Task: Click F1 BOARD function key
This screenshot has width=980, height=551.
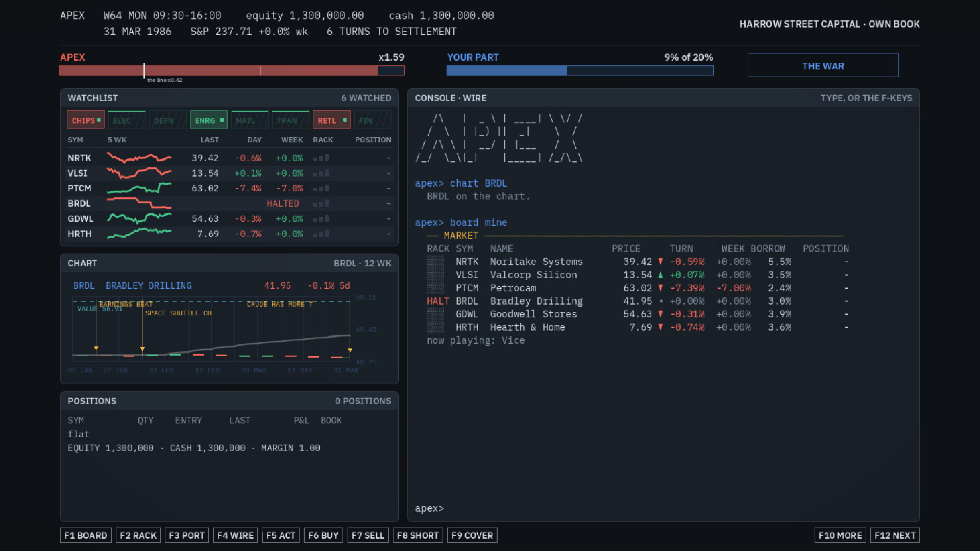Action: (x=86, y=535)
